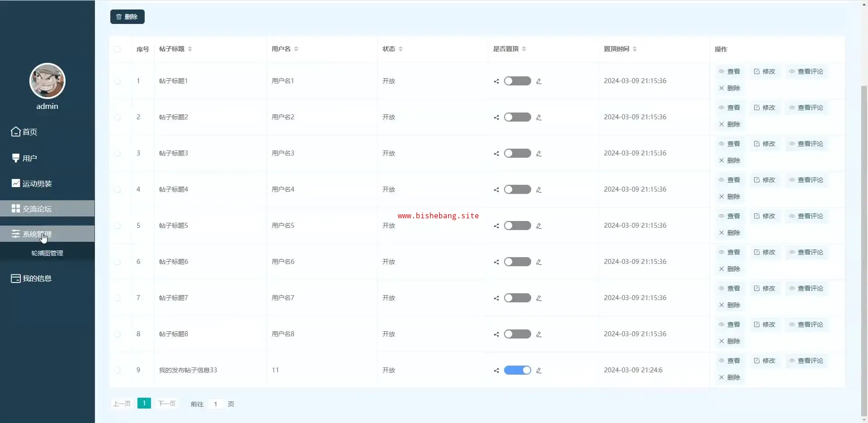Go to the 下一页 pagination button
The width and height of the screenshot is (868, 423).
coord(166,404)
